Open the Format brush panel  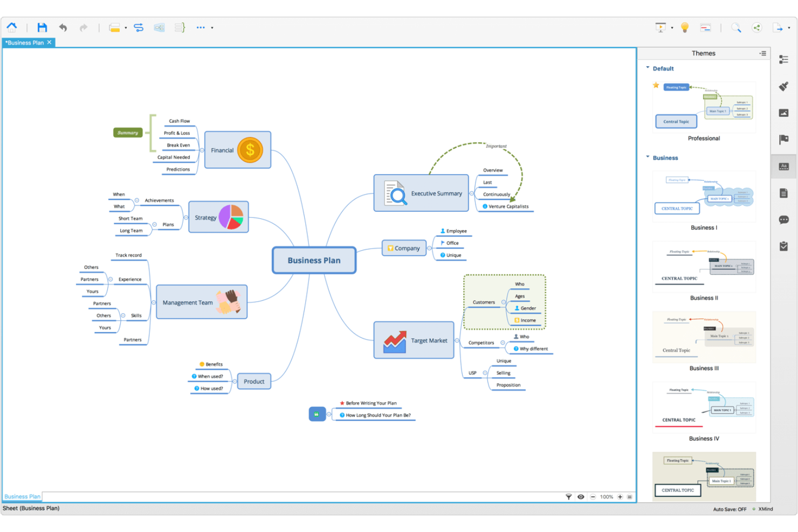click(784, 86)
